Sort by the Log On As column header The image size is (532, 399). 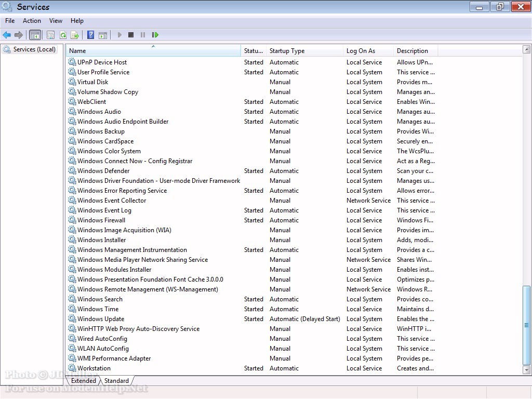368,50
